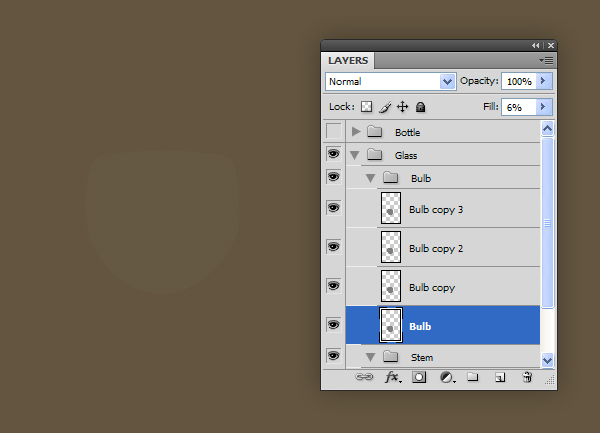Hide the selected Bulb layer
The height and width of the screenshot is (433, 600).
[334, 325]
